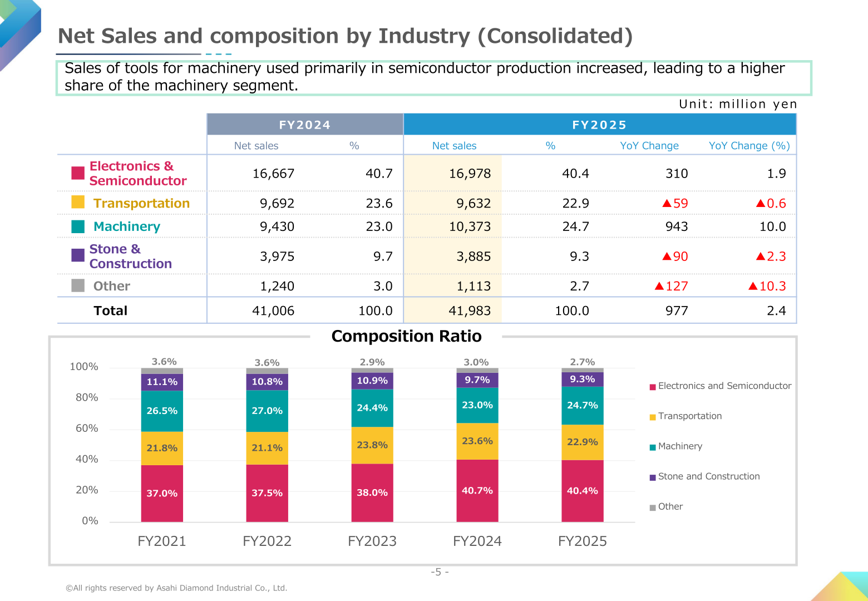This screenshot has height=601, width=868.
Task: Click the yellow Transportation table swatch
Action: [x=78, y=202]
